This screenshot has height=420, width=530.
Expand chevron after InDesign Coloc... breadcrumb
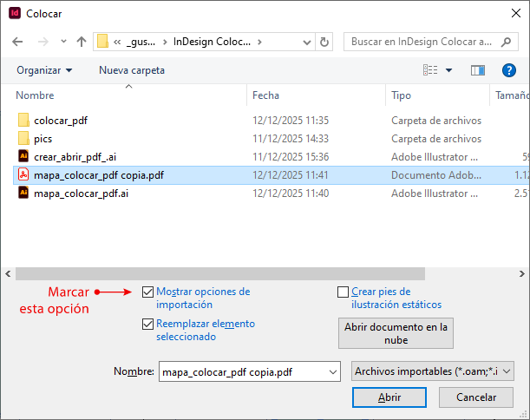[x=259, y=42]
